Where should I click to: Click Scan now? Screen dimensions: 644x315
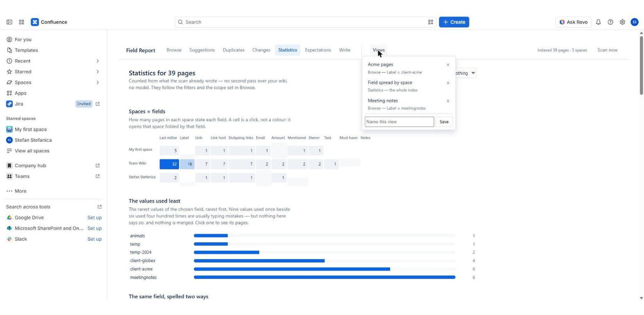pyautogui.click(x=607, y=50)
